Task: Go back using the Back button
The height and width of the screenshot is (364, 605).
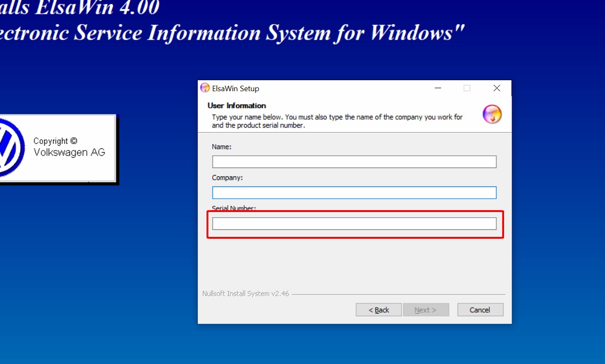Action: [x=378, y=310]
